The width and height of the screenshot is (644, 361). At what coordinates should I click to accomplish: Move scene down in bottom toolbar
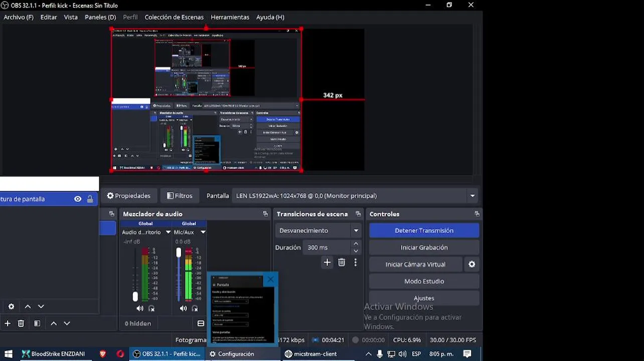pyautogui.click(x=67, y=323)
